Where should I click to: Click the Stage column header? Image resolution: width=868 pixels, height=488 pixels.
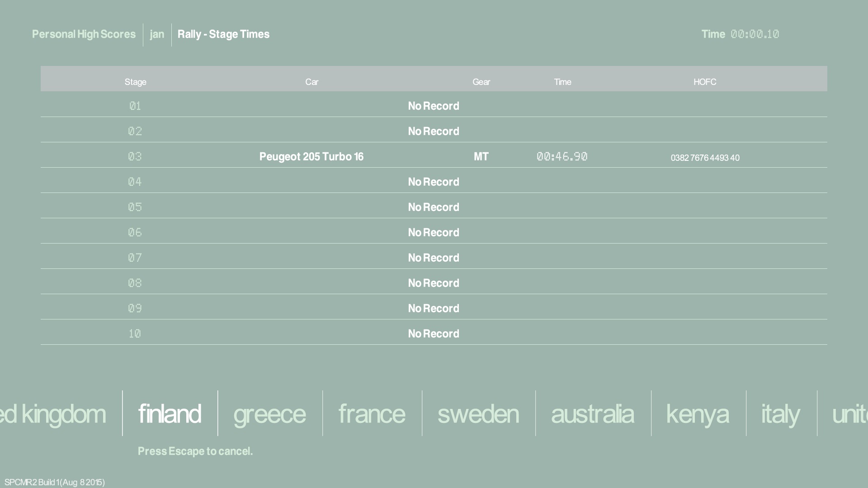click(135, 82)
